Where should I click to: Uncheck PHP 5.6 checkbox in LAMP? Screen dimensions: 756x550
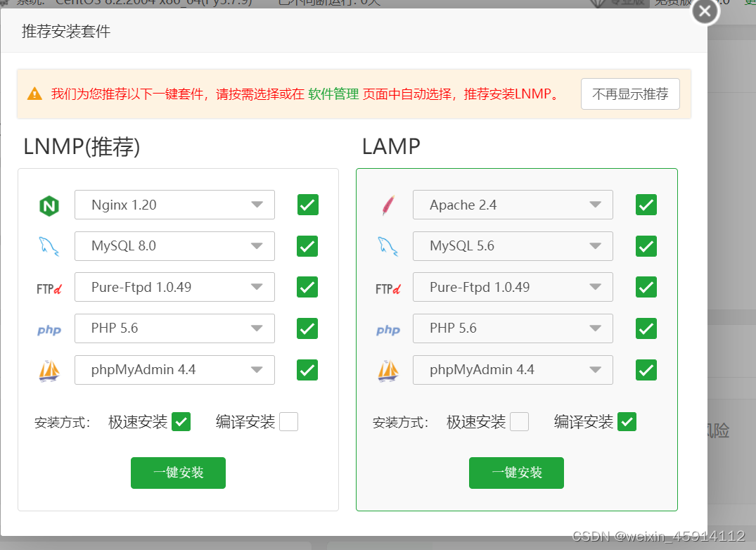[646, 328]
